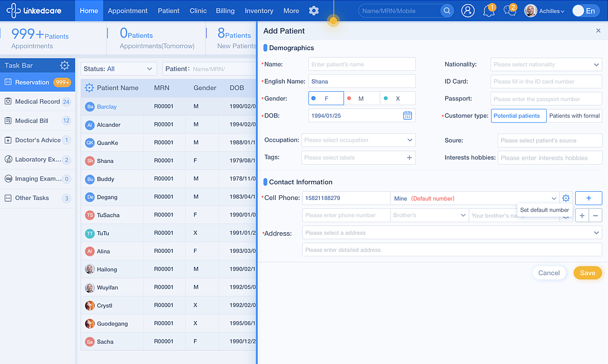This screenshot has height=364, width=608.
Task: Open the DOB calendar picker icon
Action: pos(407,115)
